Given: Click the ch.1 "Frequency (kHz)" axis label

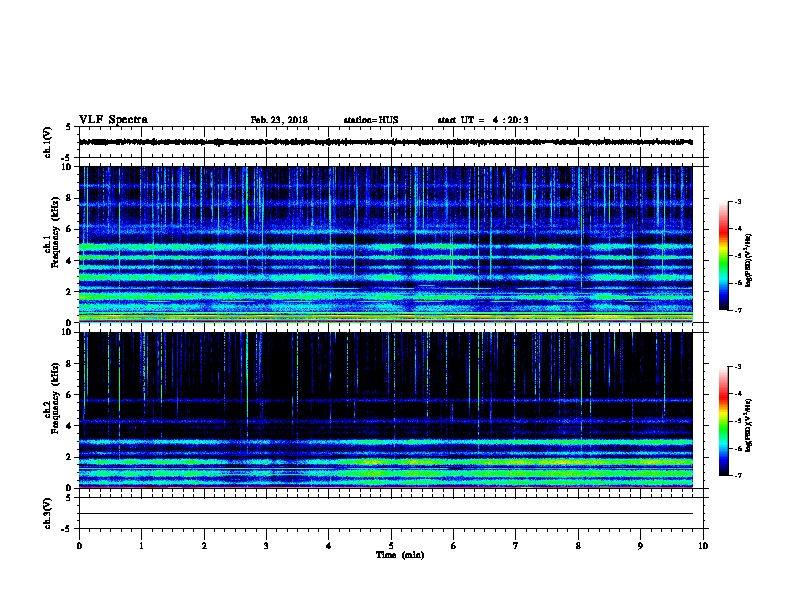Looking at the screenshot, I should [55, 232].
